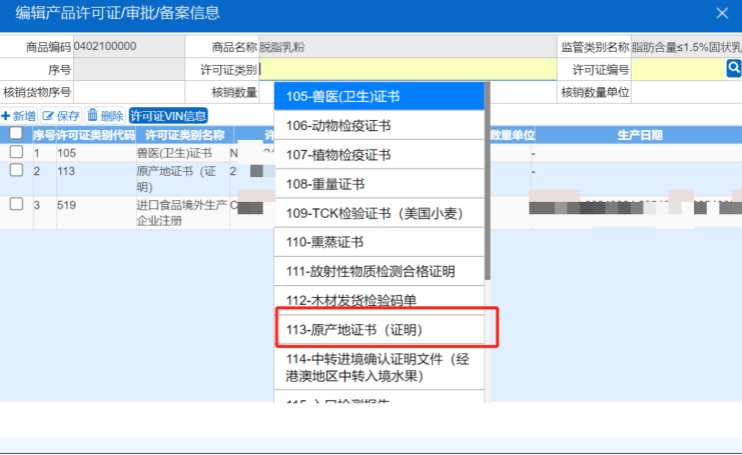This screenshot has width=742, height=455.
Task: Click the 删除 trash icon button
Action: tap(105, 116)
